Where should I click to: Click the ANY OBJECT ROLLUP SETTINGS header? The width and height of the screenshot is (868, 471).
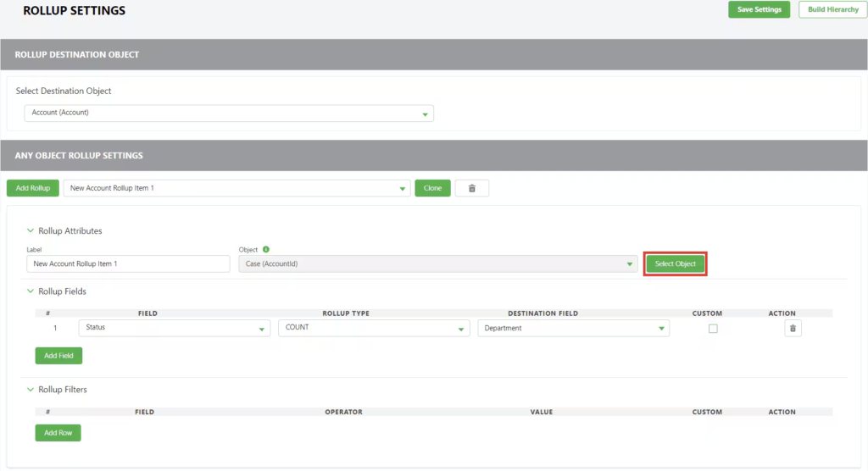click(x=79, y=156)
